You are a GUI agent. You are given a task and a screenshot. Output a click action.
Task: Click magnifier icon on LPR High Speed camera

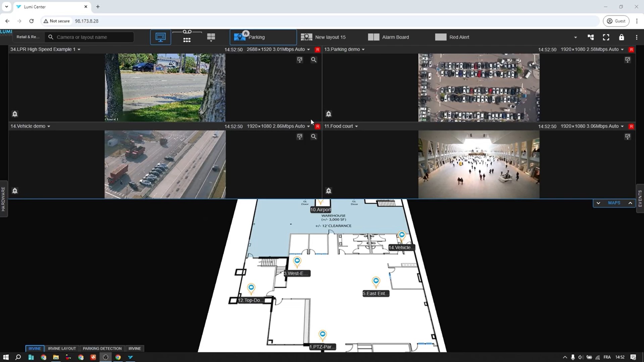[313, 60]
